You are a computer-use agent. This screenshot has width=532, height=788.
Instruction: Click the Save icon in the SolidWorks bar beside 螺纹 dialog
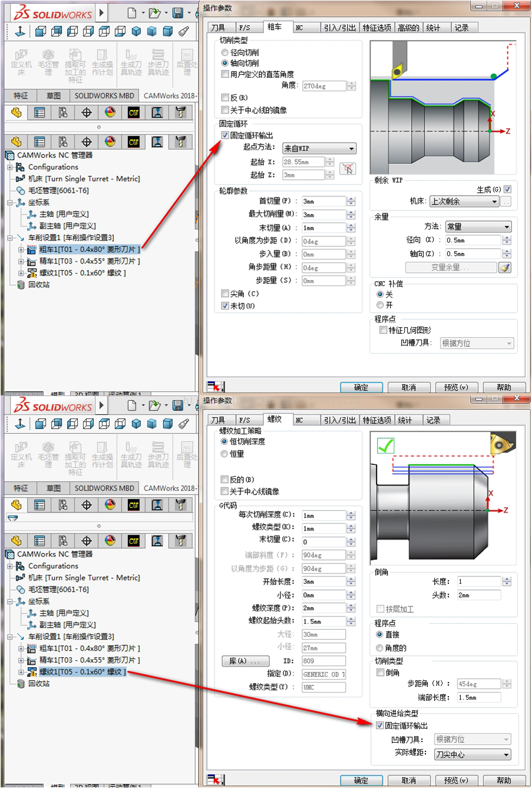(177, 405)
